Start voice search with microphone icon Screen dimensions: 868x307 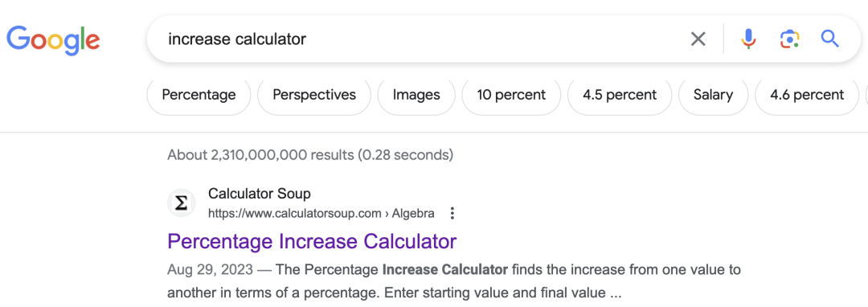[748, 39]
